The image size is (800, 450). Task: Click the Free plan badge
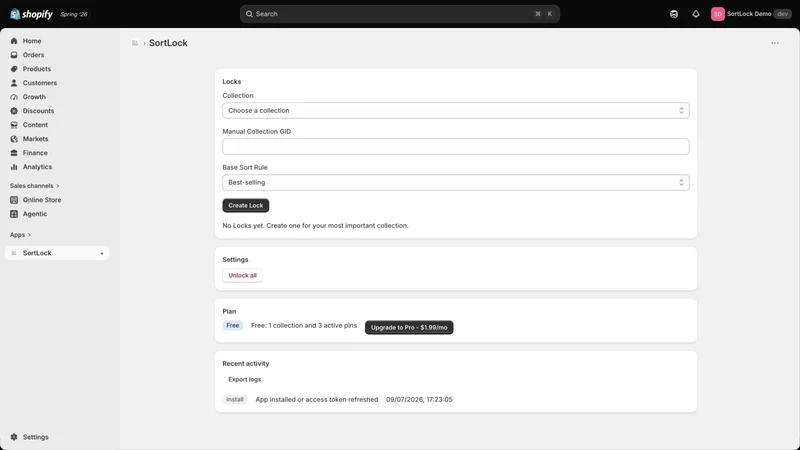tap(233, 326)
